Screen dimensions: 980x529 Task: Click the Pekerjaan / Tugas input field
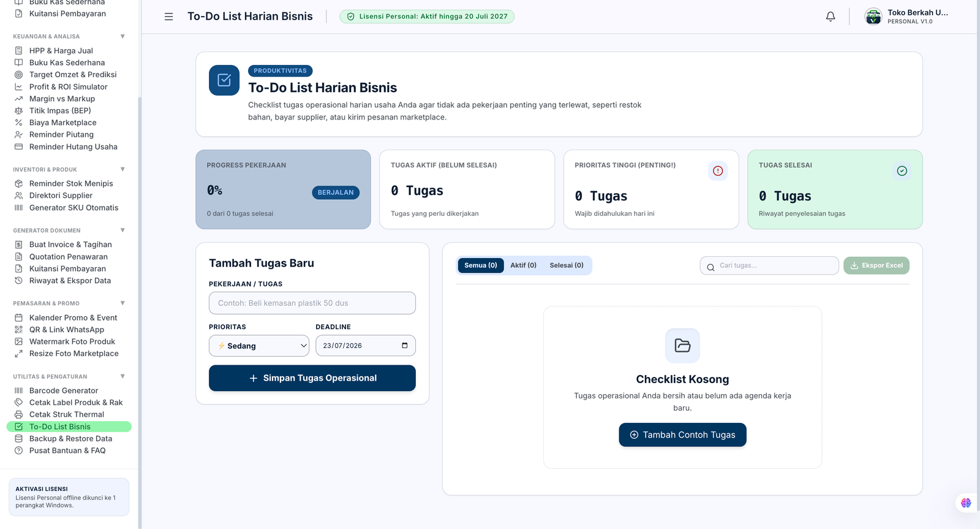click(x=312, y=303)
